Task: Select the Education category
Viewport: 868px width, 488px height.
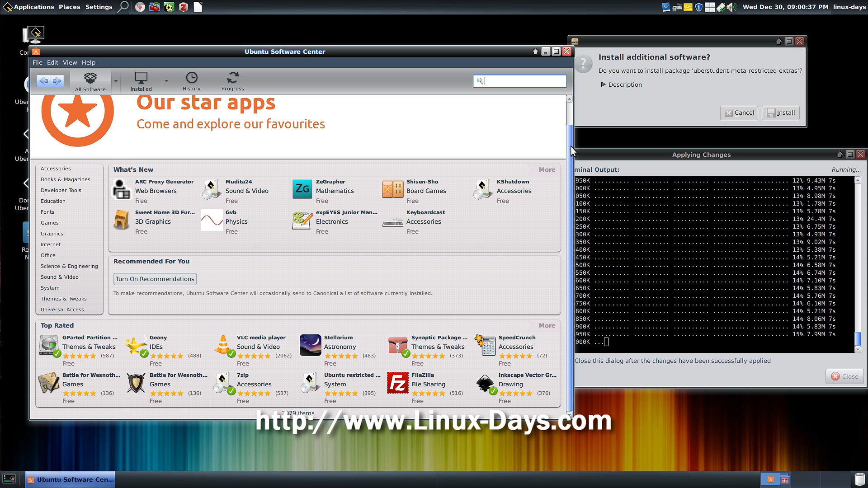Action: [53, 201]
